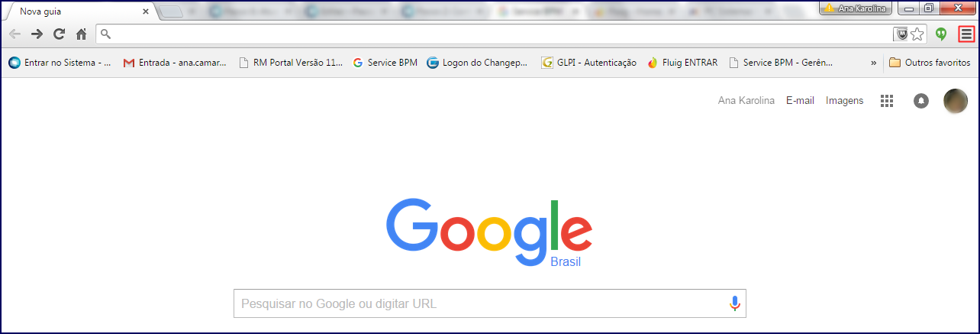Open the Imagens link
Image resolution: width=980 pixels, height=334 pixels.
click(x=845, y=100)
